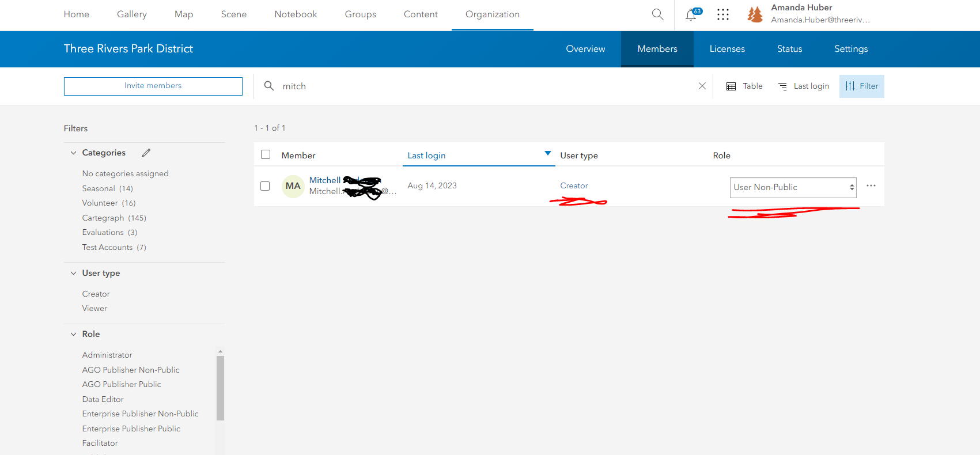Click the Member column header
This screenshot has width=980, height=455.
point(298,156)
